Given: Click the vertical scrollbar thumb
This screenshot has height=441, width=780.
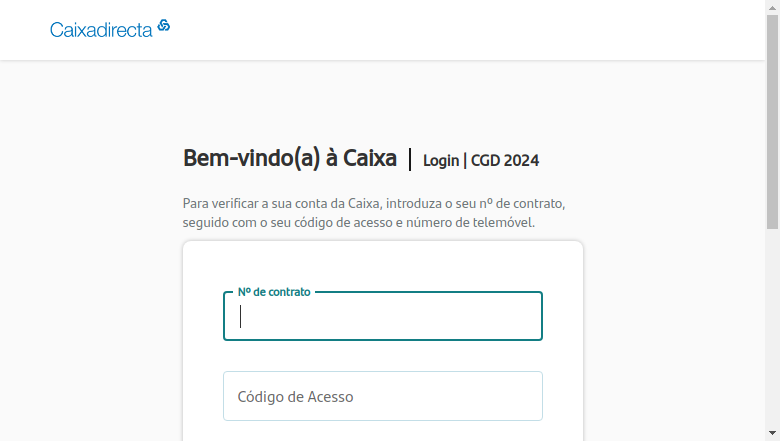Looking at the screenshot, I should [x=772, y=122].
